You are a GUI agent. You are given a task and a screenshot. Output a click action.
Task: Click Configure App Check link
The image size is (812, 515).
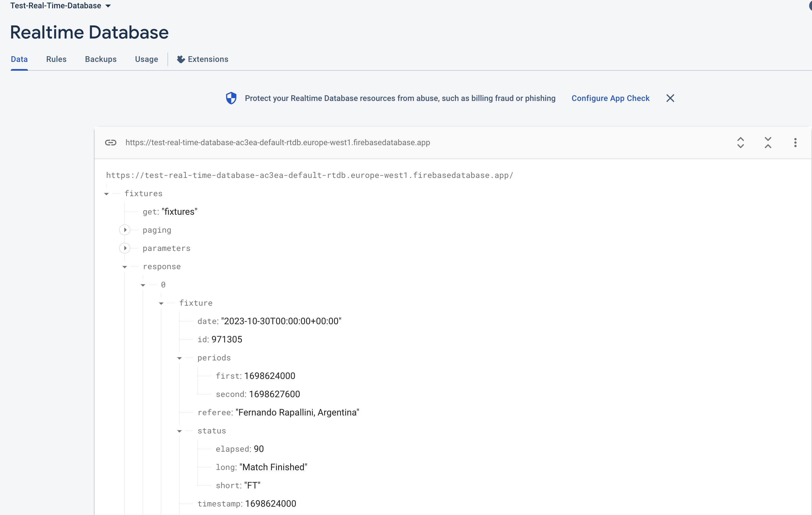(x=611, y=98)
